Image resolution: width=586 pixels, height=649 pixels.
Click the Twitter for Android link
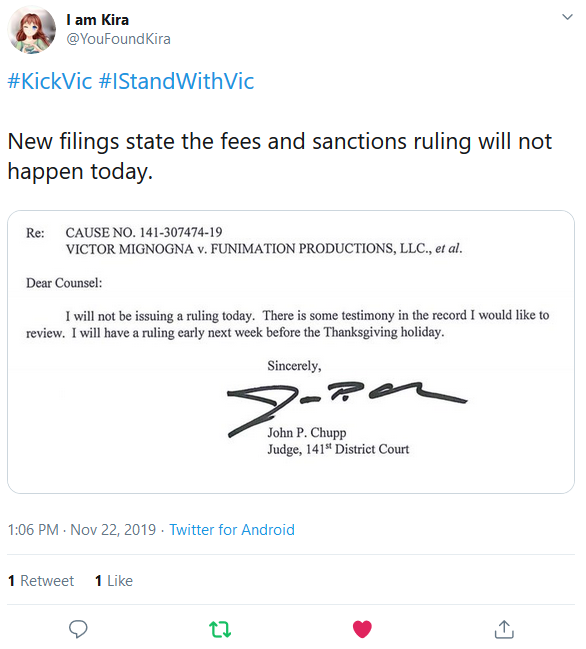pos(232,529)
